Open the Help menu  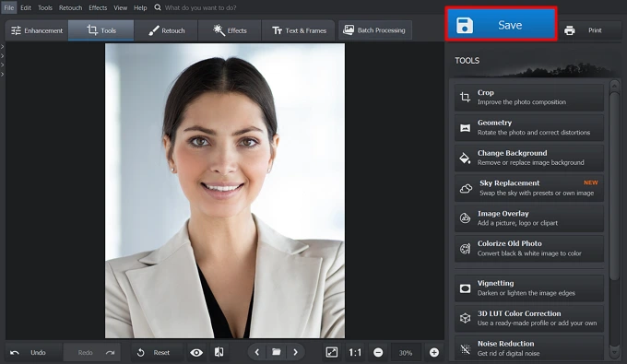click(140, 7)
